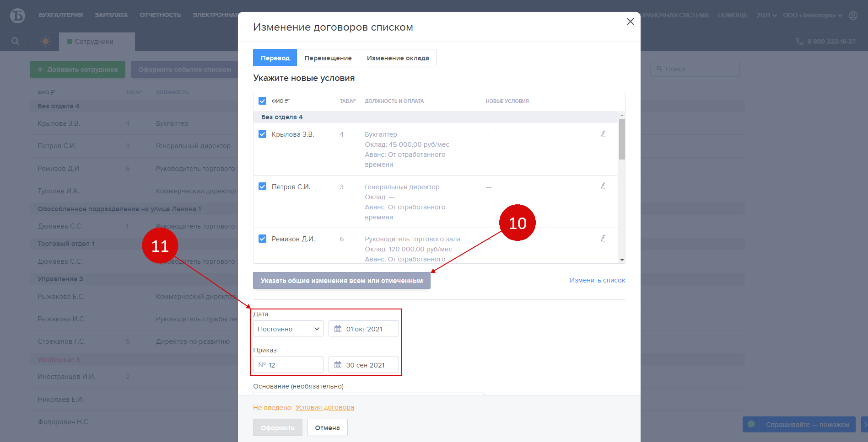This screenshot has height=442, width=868.
Task: Click the Условия договора link
Action: 325,407
